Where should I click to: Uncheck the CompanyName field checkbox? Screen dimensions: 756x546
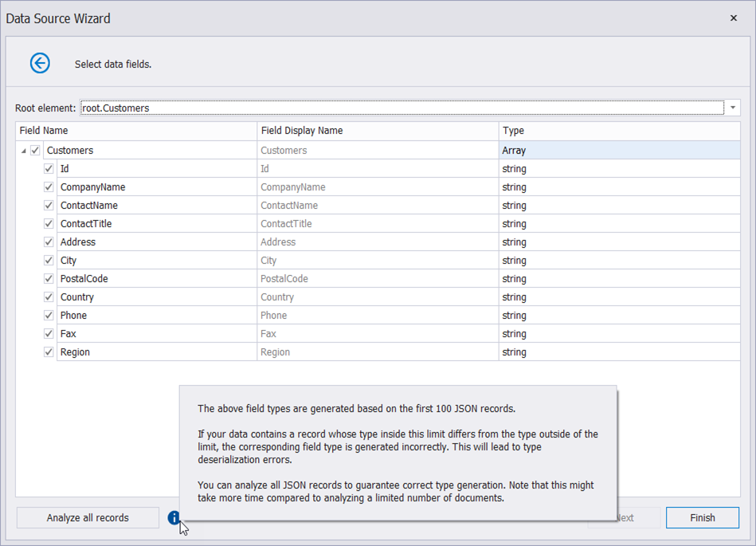click(49, 187)
